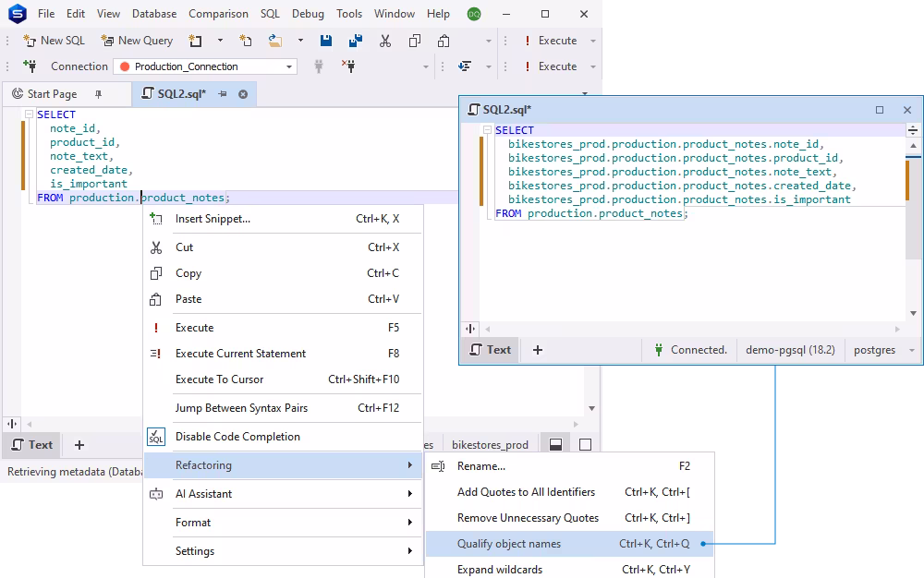Select Qualify object names
Screen dimensions: 924x578
[569, 544]
